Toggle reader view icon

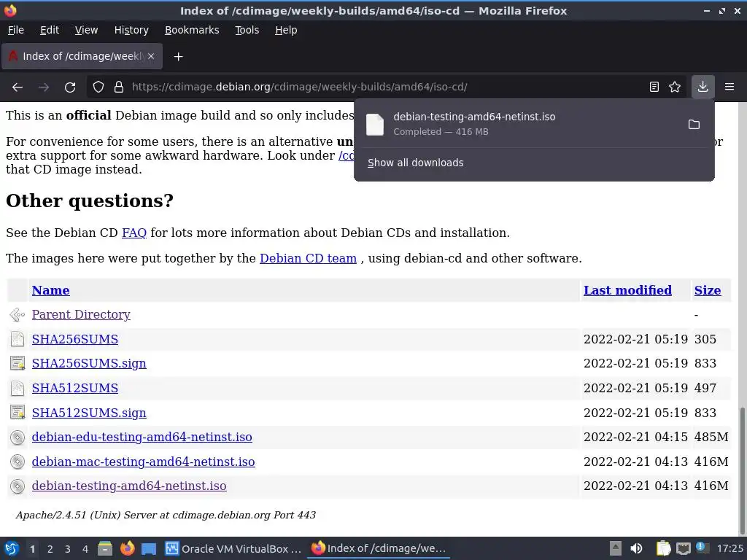pyautogui.click(x=654, y=87)
